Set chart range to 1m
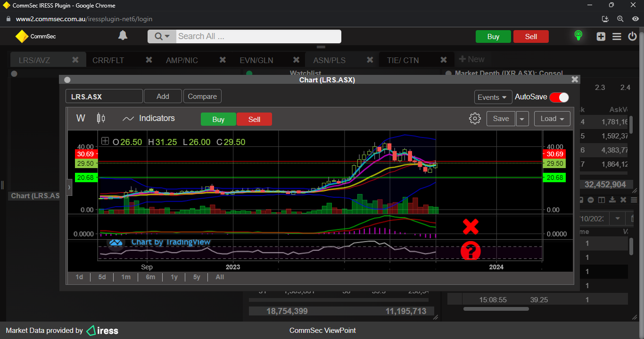644x339 pixels. coord(126,277)
